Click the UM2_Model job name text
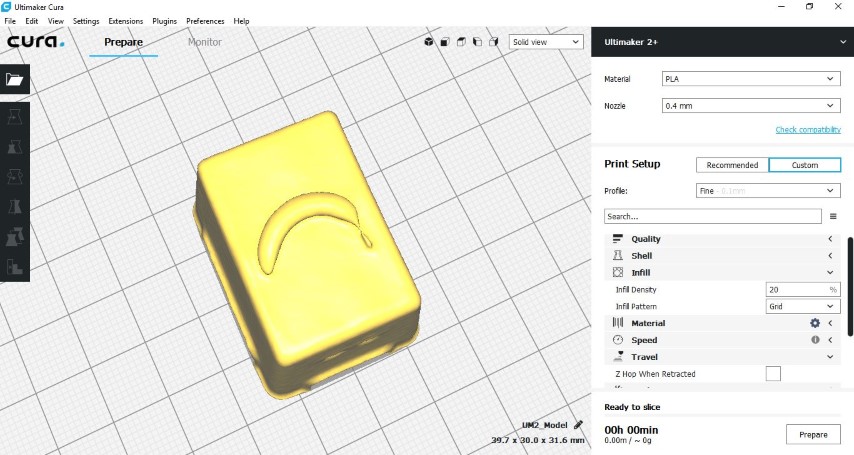This screenshot has width=854, height=455. coord(545,425)
